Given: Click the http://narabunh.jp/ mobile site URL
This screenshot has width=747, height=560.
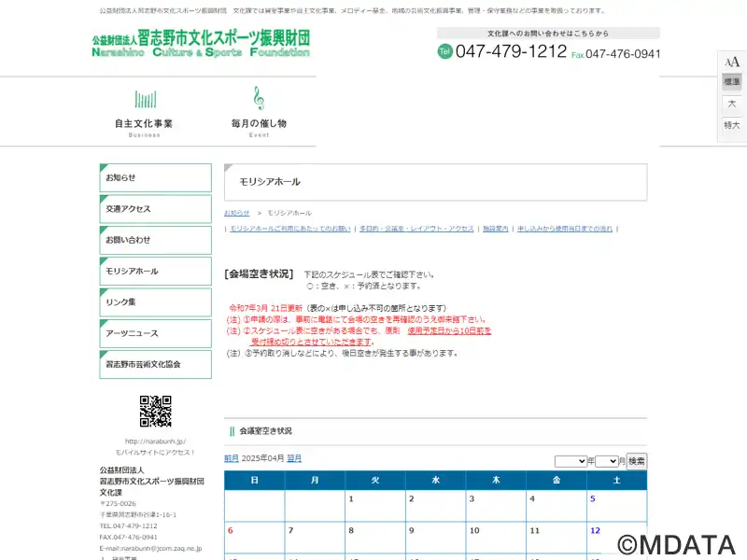Looking at the screenshot, I should 155,441.
